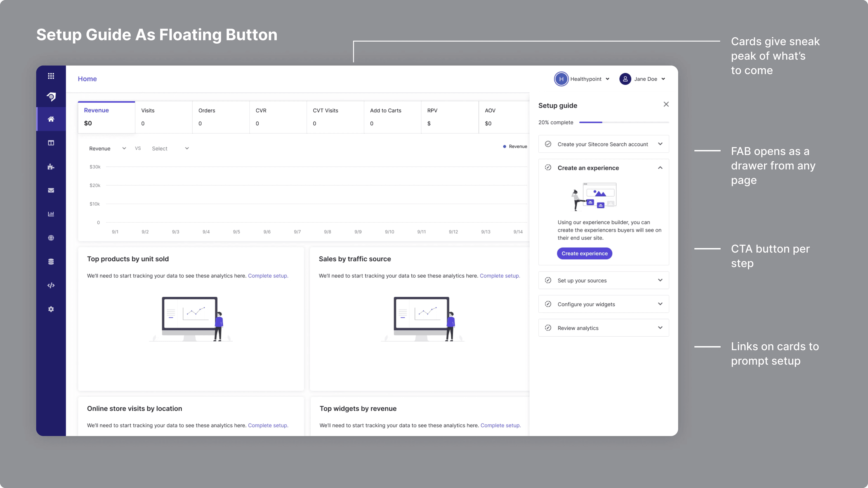This screenshot has height=488, width=868.
Task: Click the '$30k' axis label
Action: pos(95,167)
